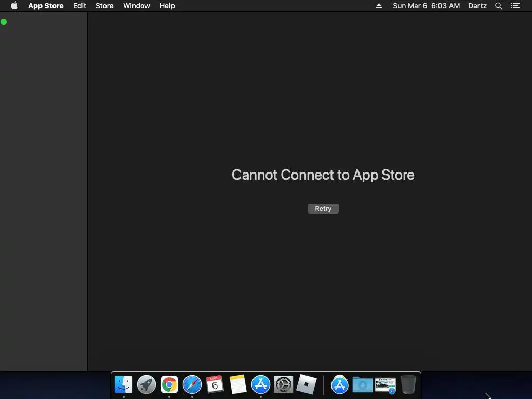Click the Cannot Connect to App Store message
Image resolution: width=532 pixels, height=399 pixels.
323,175
